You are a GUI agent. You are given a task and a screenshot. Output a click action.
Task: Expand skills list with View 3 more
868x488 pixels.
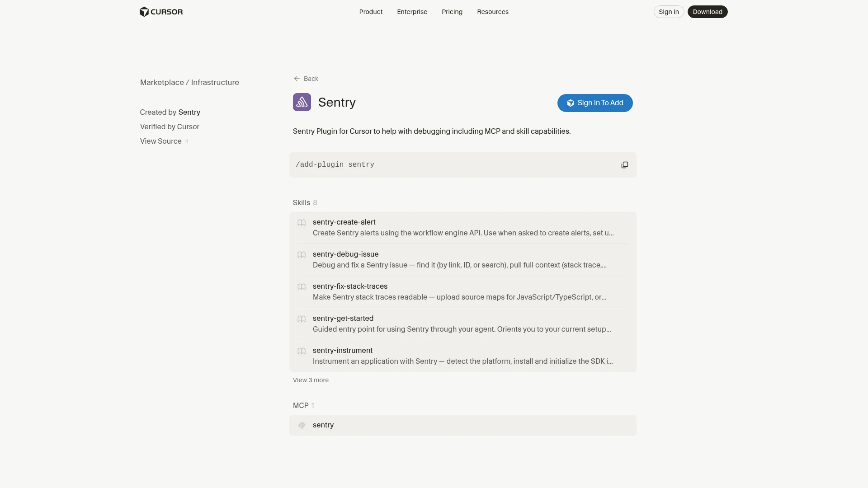pyautogui.click(x=311, y=380)
